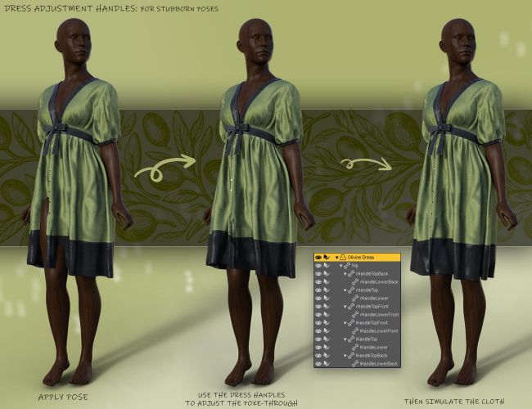Select rHandleLowerBack in the scene tree
The width and height of the screenshot is (532, 409).
[x=379, y=282]
